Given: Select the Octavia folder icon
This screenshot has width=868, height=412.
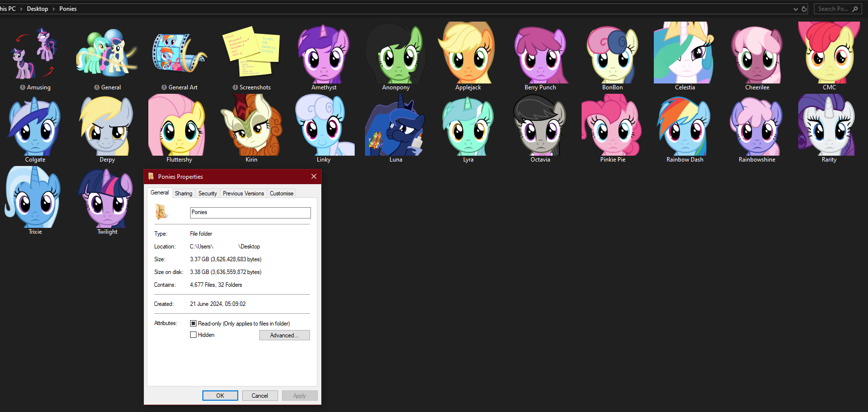Looking at the screenshot, I should click(540, 125).
